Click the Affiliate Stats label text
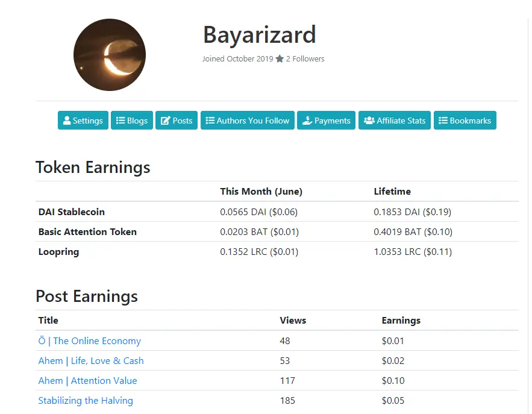The image size is (532, 414). click(x=401, y=121)
